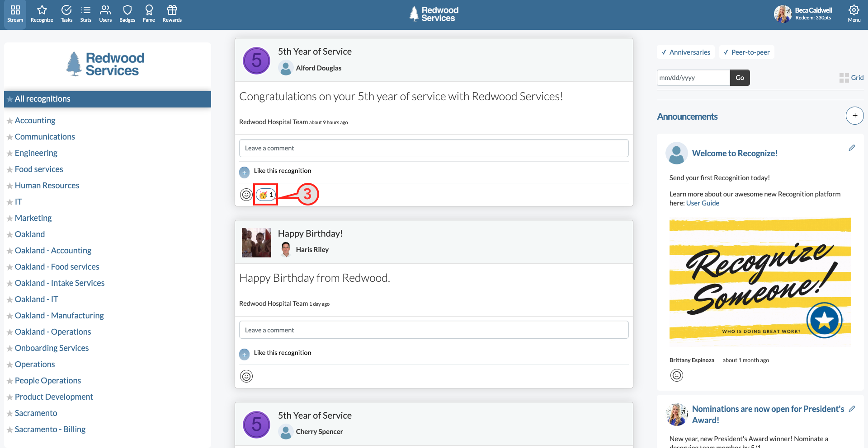
Task: Open emoji picker on the 5th Year post
Action: [246, 195]
